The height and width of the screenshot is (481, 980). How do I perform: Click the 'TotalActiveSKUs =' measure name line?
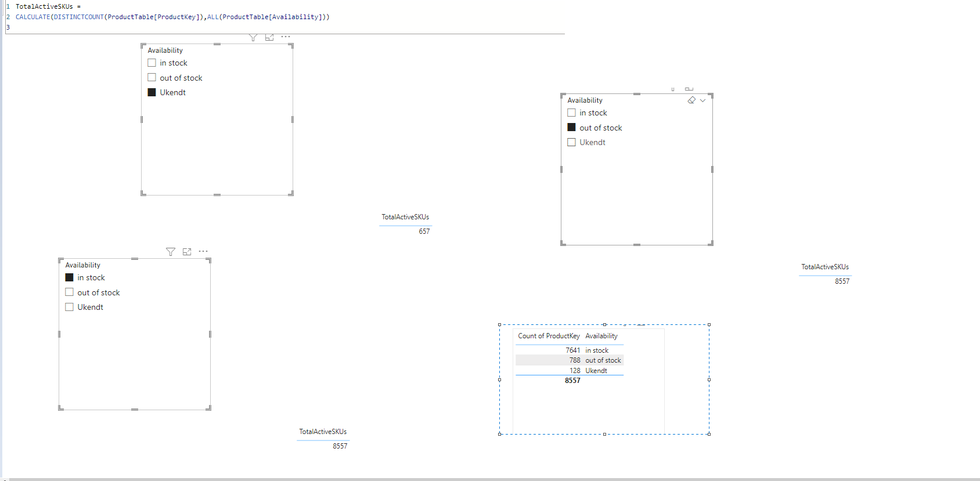click(x=48, y=6)
